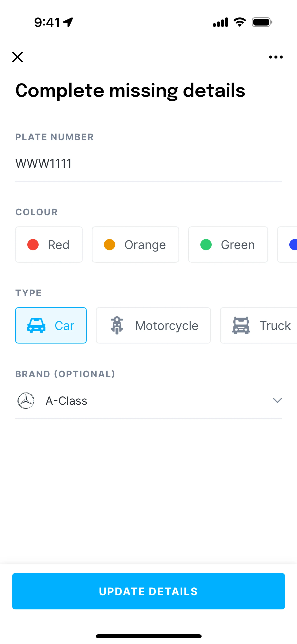Tap the battery icon in status bar
The height and width of the screenshot is (644, 297).
click(262, 22)
